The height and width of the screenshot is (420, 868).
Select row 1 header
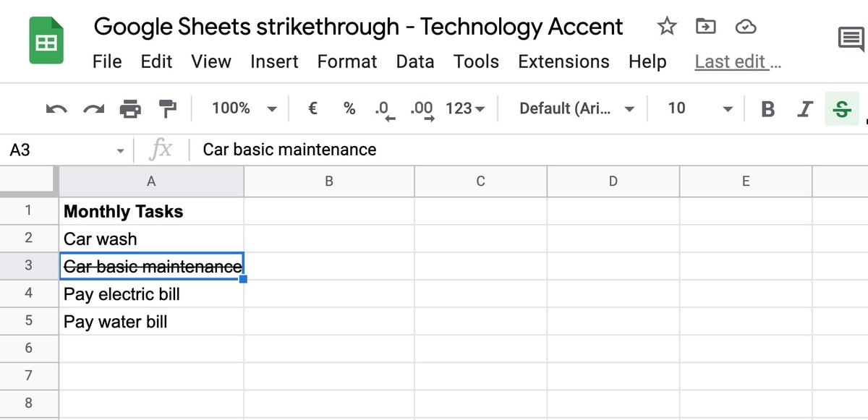point(29,211)
